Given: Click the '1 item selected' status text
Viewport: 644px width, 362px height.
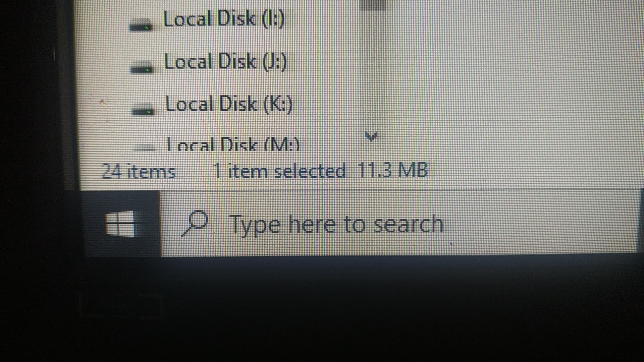Looking at the screenshot, I should (279, 171).
